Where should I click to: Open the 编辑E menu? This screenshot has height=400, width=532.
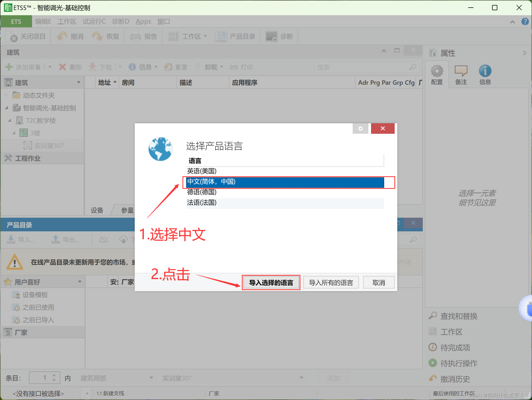coord(43,22)
